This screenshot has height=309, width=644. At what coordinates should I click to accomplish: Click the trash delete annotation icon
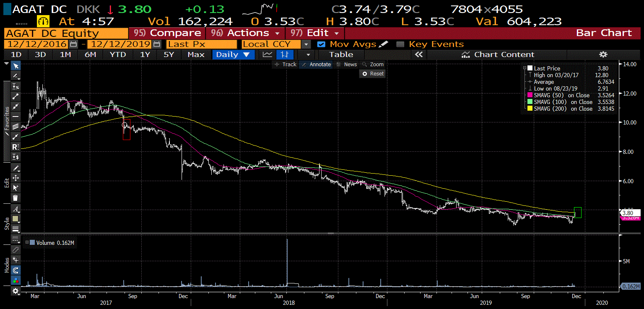[x=16, y=198]
